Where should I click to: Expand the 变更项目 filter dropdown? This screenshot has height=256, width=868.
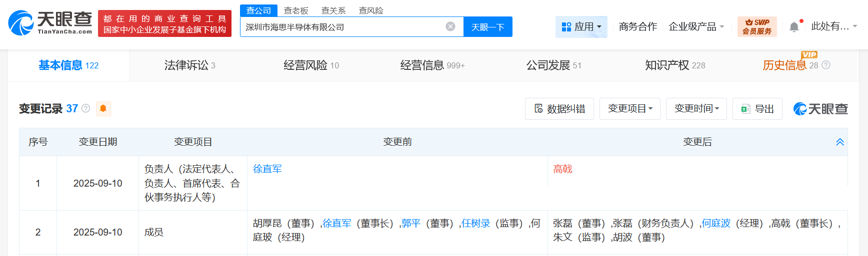(x=630, y=109)
